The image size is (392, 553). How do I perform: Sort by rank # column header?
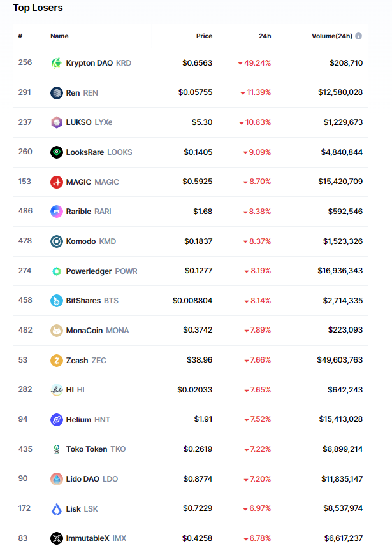pyautogui.click(x=20, y=36)
